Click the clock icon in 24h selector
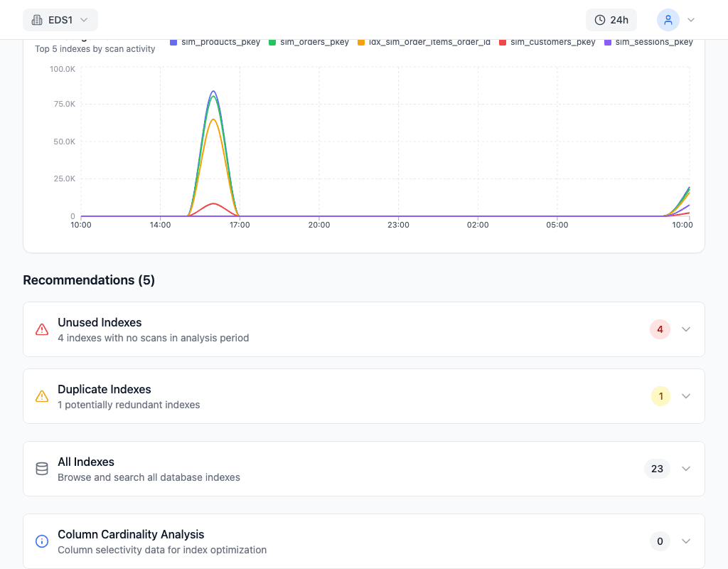728x569 pixels. (600, 20)
